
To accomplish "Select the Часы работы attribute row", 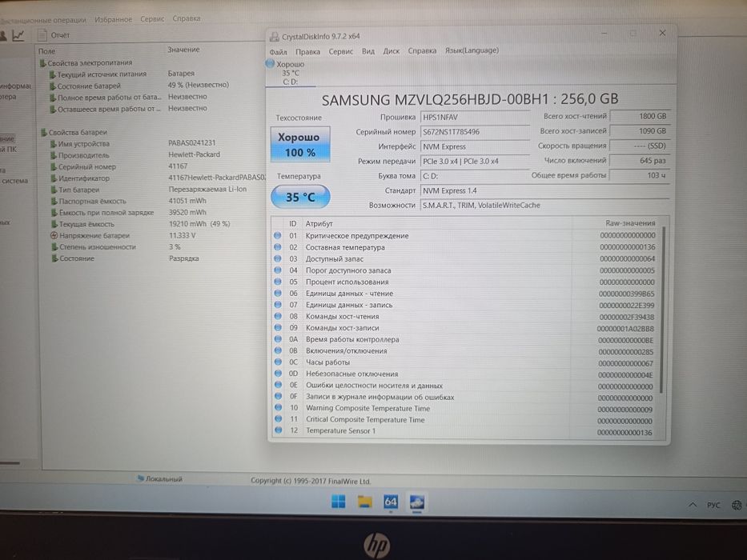I will pyautogui.click(x=464, y=362).
